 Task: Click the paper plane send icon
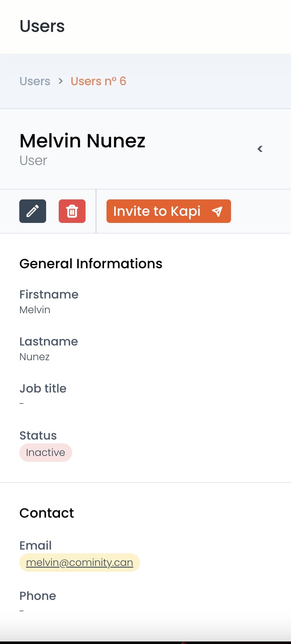[217, 211]
